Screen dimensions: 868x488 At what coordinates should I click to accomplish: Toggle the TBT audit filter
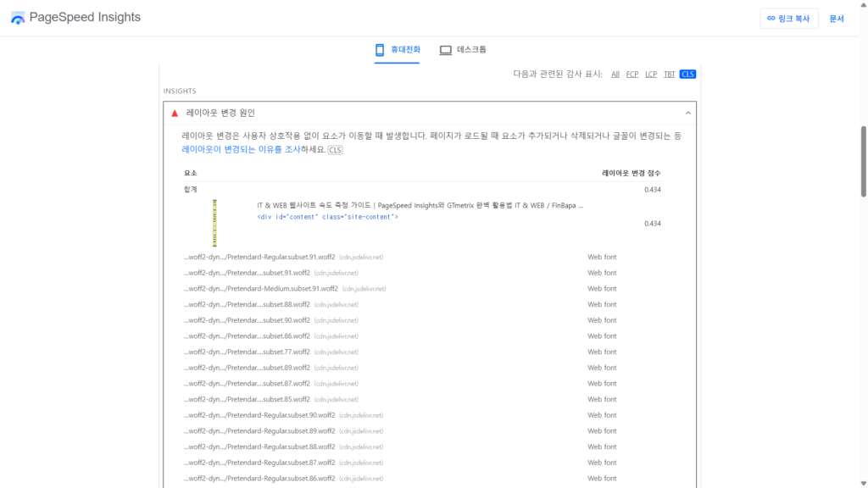(669, 74)
